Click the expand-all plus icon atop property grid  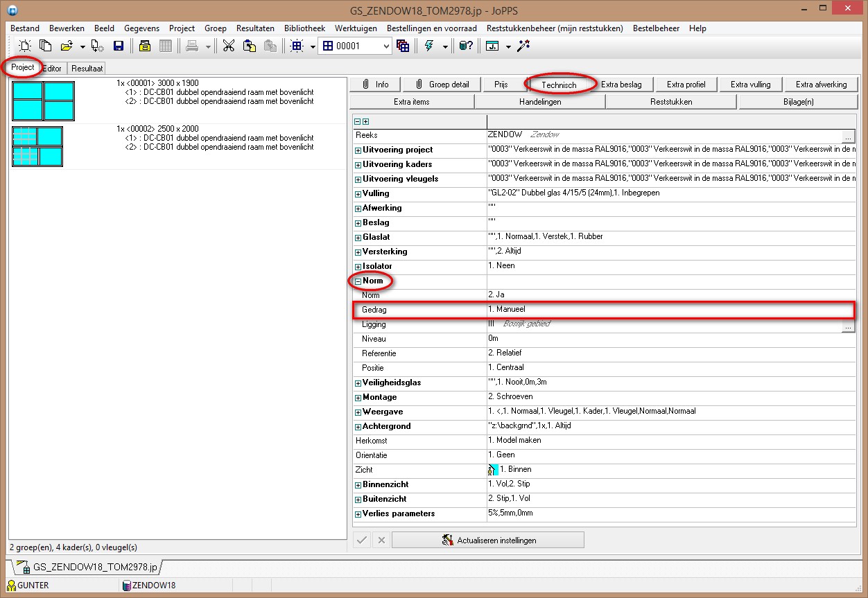(365, 121)
